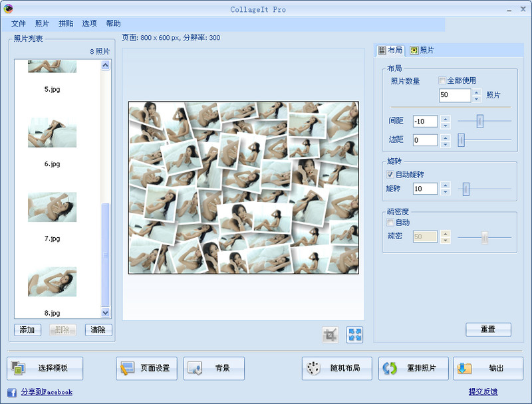Enable the 全部使用 checkbox

pyautogui.click(x=442, y=80)
